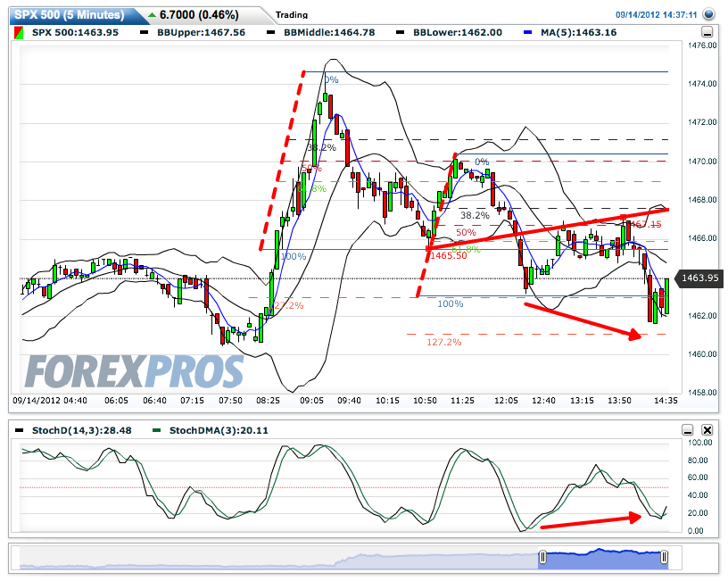Open the Trading tab

292,15
